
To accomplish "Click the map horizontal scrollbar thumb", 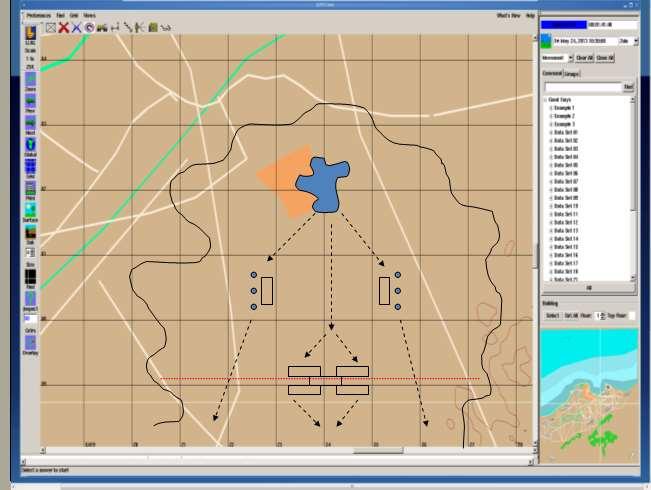I will (x=378, y=451).
